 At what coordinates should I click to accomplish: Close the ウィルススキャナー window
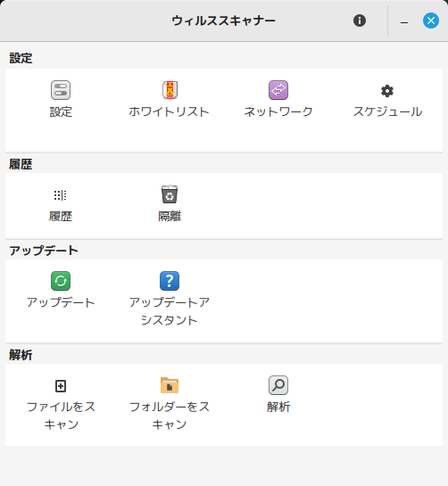coord(431,21)
